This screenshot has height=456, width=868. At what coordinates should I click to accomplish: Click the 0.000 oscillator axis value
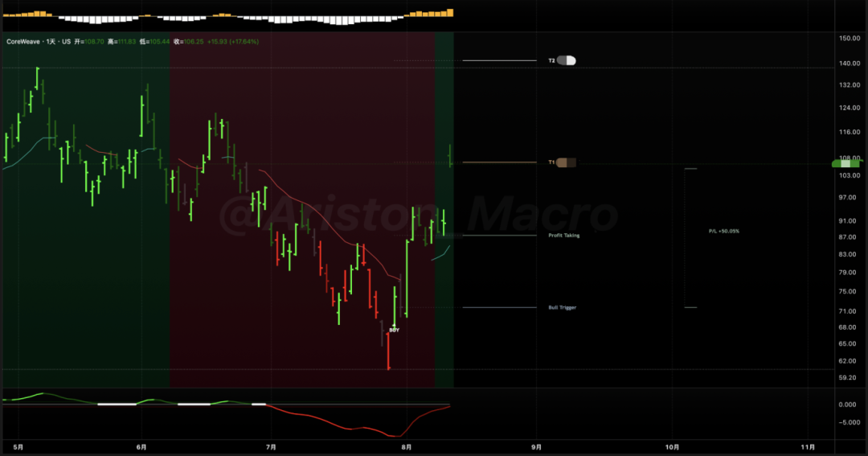click(848, 405)
